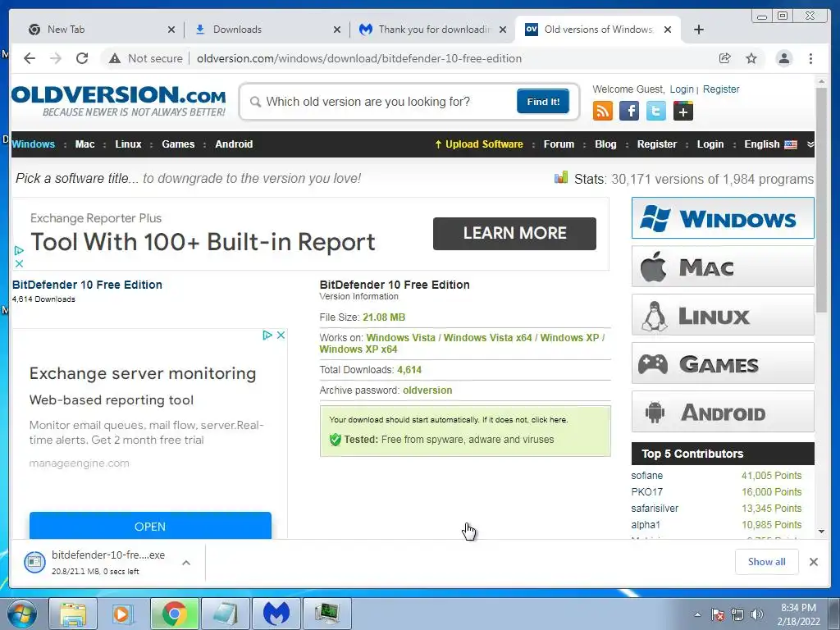Click the browser forward arrow
The height and width of the screenshot is (630, 840).
pos(56,58)
